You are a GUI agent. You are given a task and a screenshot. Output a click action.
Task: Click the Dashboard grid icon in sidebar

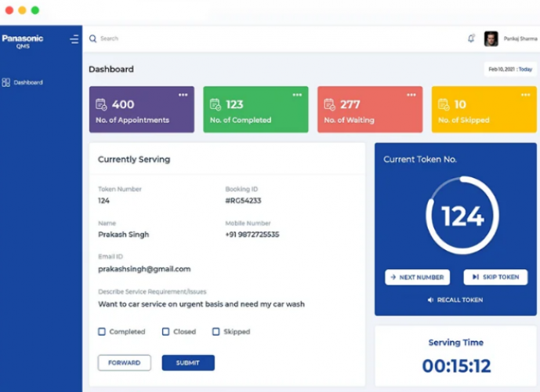pyautogui.click(x=5, y=82)
